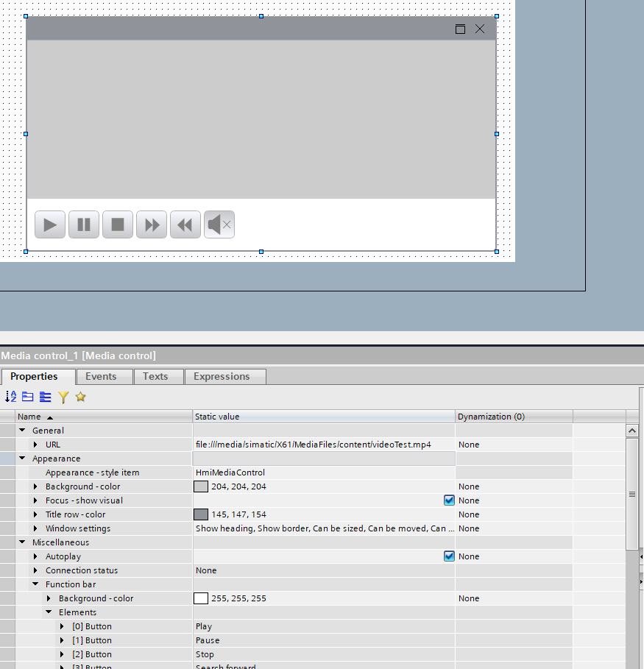Click the mute speaker button

219,224
